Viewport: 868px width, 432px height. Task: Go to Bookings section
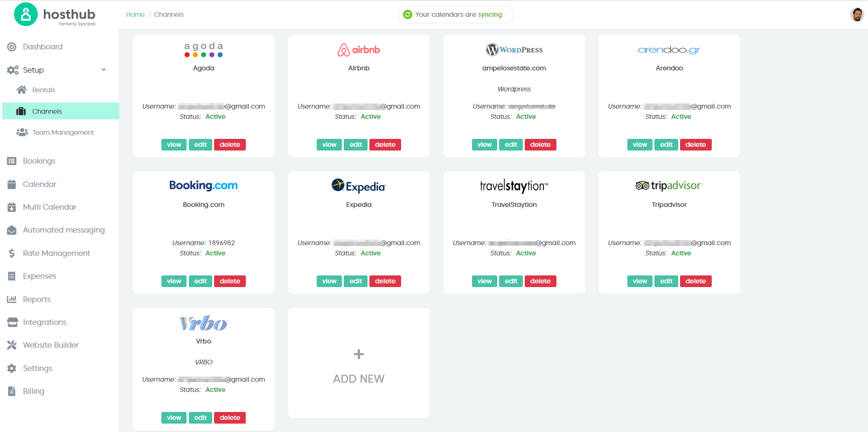[39, 161]
